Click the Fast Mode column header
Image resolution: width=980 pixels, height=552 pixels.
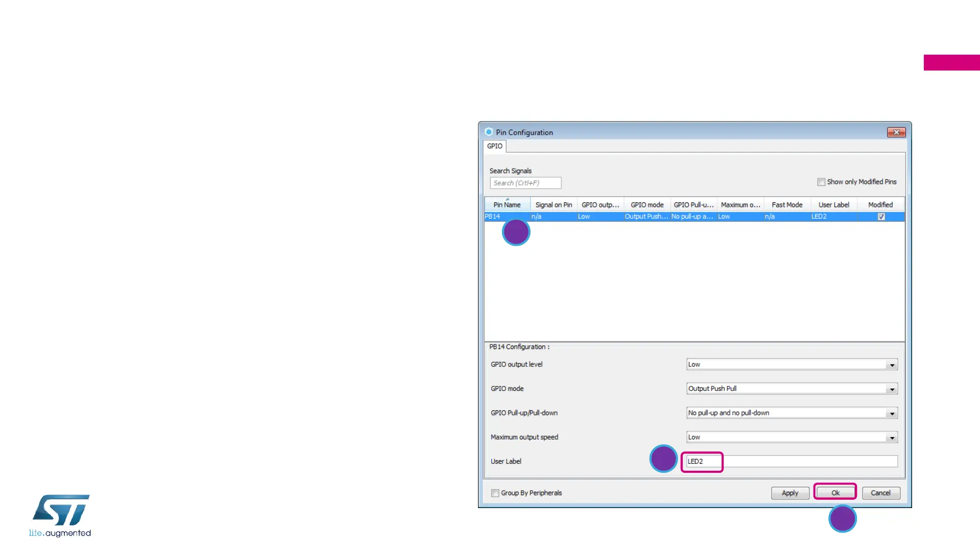[787, 205]
